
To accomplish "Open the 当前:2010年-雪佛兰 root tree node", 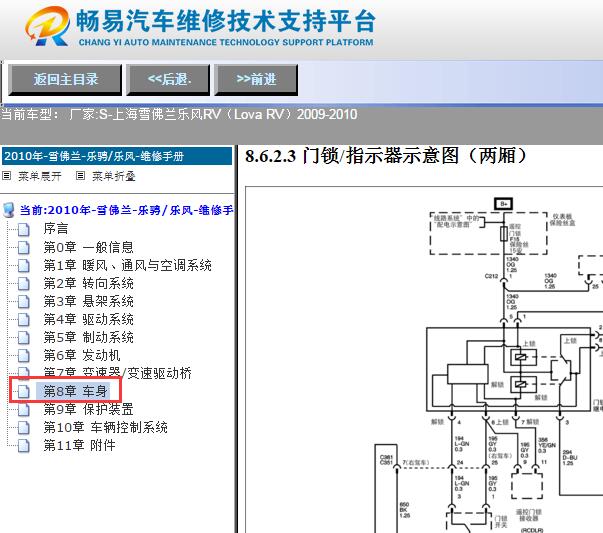I will coord(126,210).
